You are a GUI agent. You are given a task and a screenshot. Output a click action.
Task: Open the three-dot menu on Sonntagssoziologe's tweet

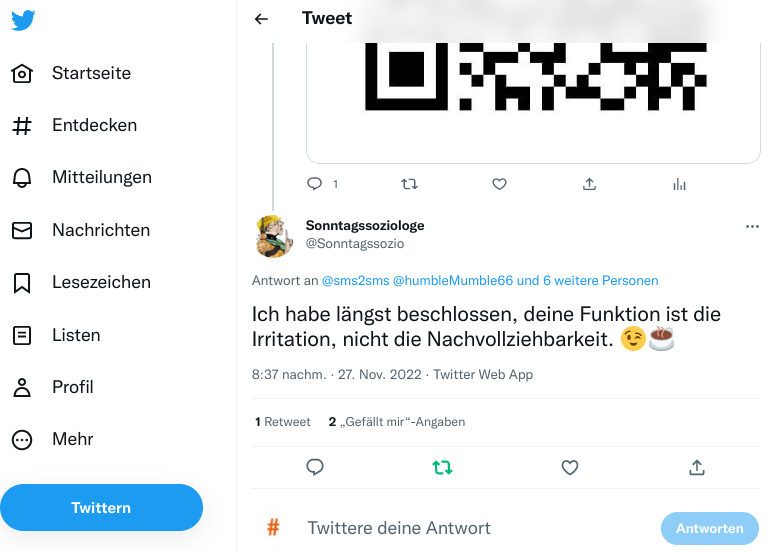click(x=752, y=227)
